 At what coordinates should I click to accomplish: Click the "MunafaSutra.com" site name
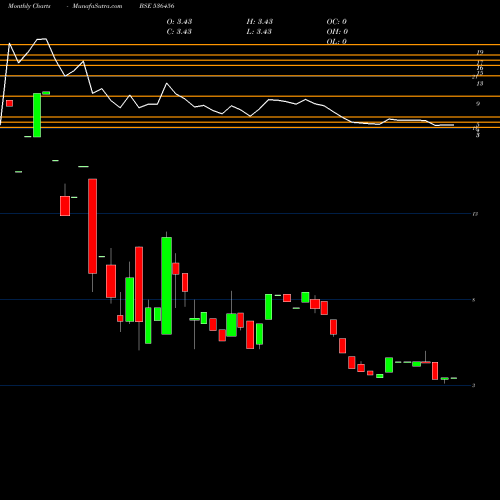(x=97, y=6)
